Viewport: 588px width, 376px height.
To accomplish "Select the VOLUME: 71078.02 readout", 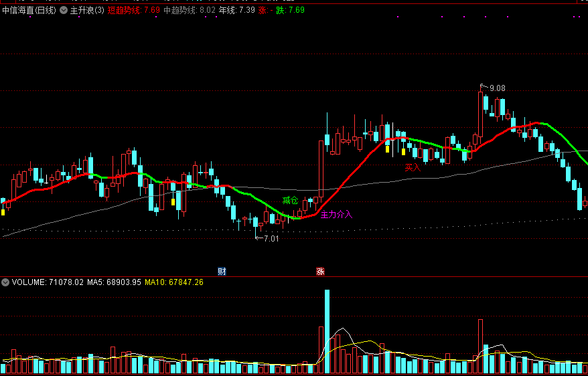I will coord(48,282).
